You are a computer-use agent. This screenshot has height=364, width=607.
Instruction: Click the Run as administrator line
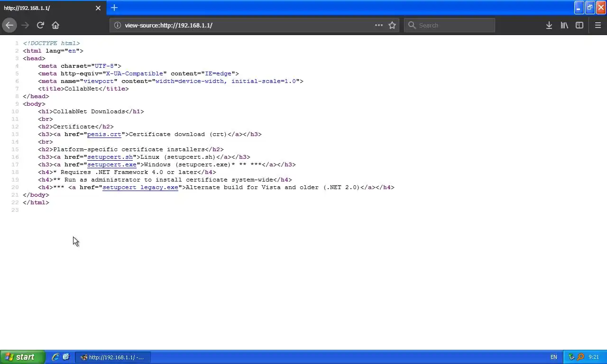pyautogui.click(x=165, y=180)
